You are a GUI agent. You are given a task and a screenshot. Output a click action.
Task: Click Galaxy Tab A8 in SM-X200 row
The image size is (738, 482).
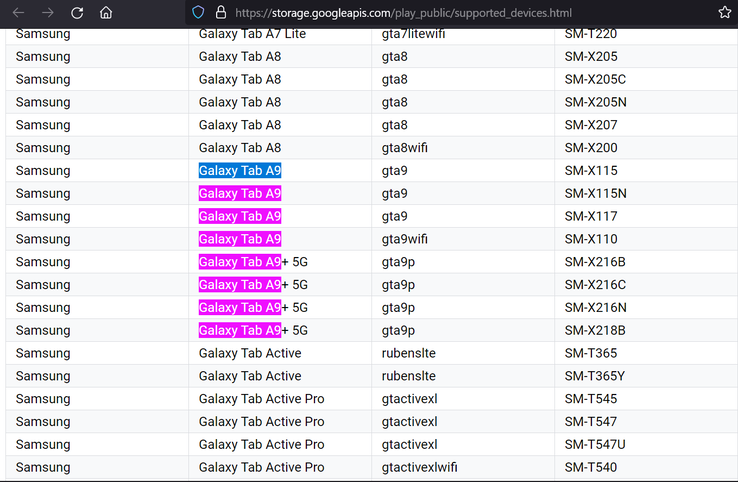coord(240,148)
